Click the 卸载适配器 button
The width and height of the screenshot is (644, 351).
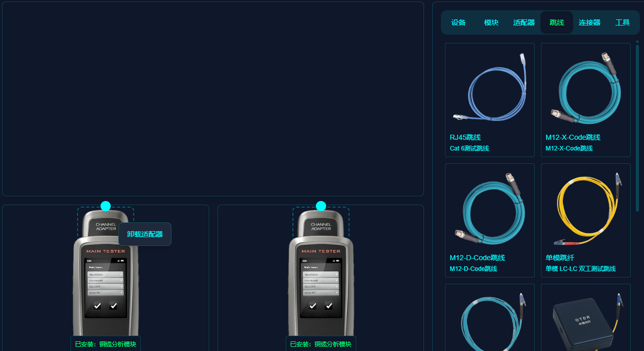click(x=145, y=234)
